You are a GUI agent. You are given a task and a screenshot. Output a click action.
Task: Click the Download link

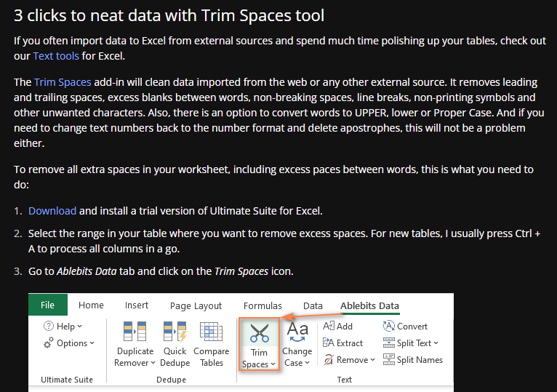tap(52, 211)
